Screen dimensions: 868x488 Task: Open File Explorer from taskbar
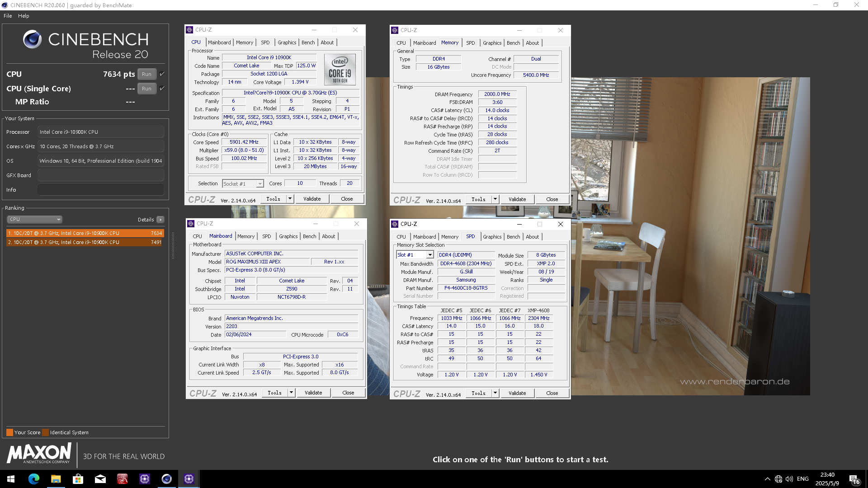56,479
